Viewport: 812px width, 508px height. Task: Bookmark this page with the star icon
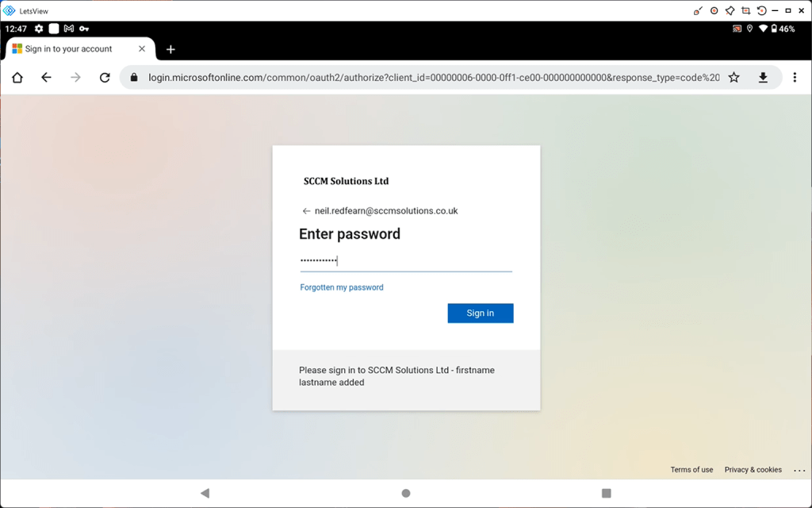pos(734,78)
